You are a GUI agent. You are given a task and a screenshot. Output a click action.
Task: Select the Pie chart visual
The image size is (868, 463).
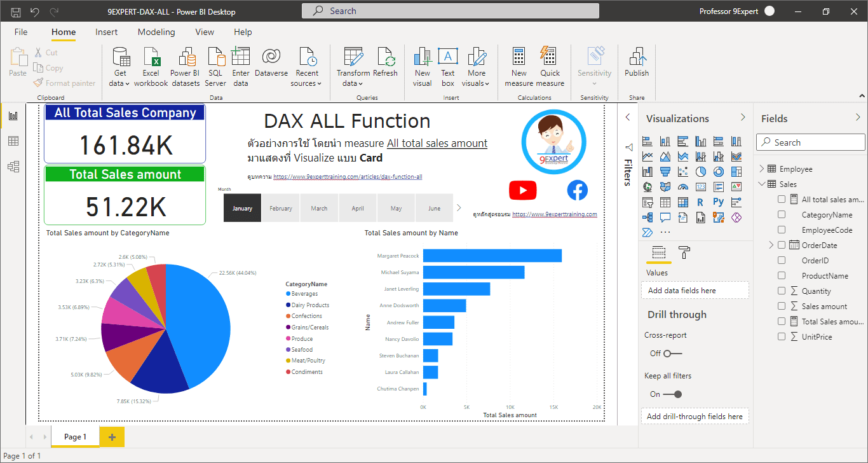[x=702, y=171]
